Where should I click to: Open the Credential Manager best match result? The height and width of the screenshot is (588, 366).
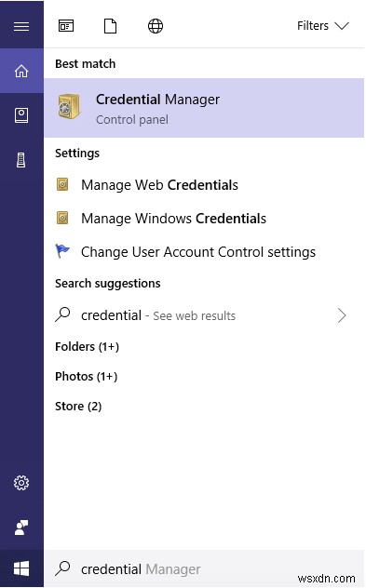(204, 108)
